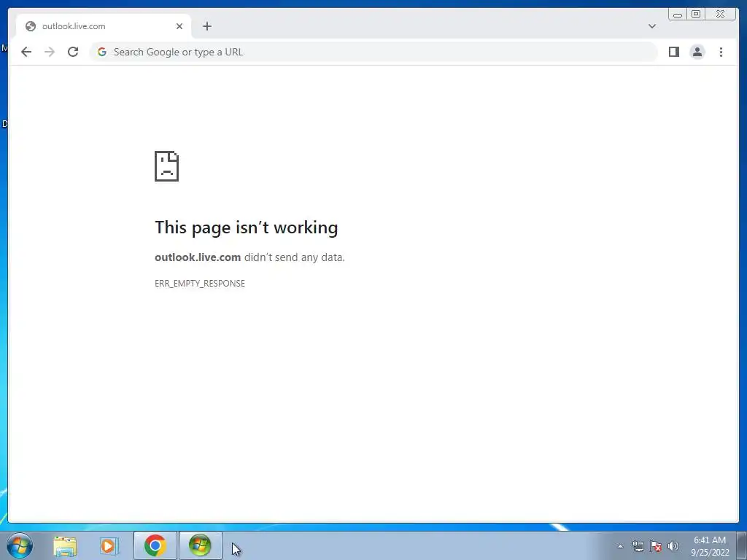Open the Windows Start menu
This screenshot has height=560, width=747.
(x=20, y=545)
